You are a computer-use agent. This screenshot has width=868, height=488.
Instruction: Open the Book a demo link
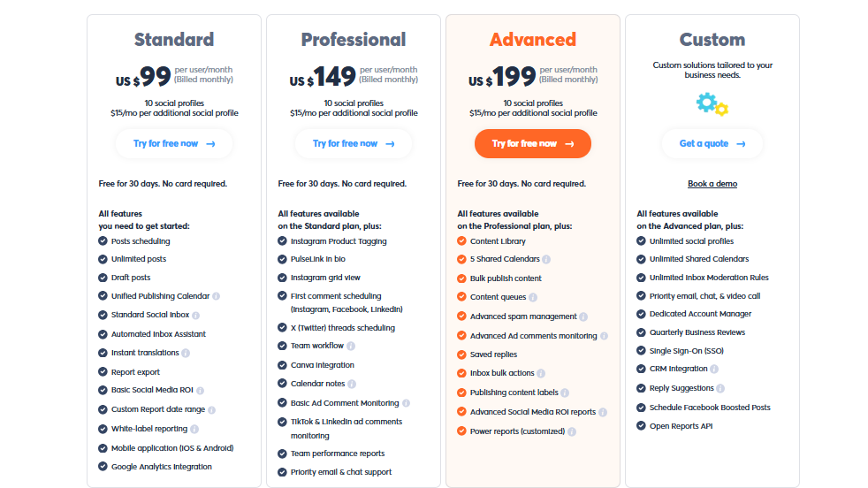tap(712, 184)
